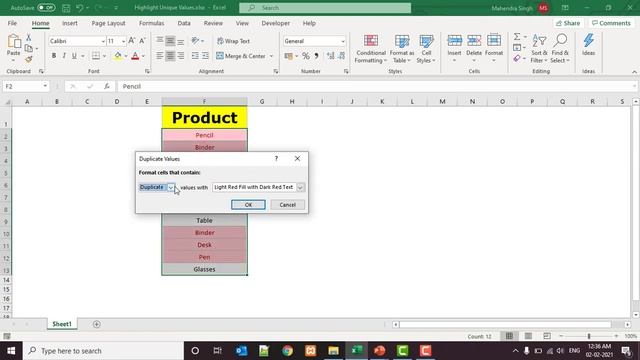Open the General number format dropdown
The image size is (640, 360).
342,41
